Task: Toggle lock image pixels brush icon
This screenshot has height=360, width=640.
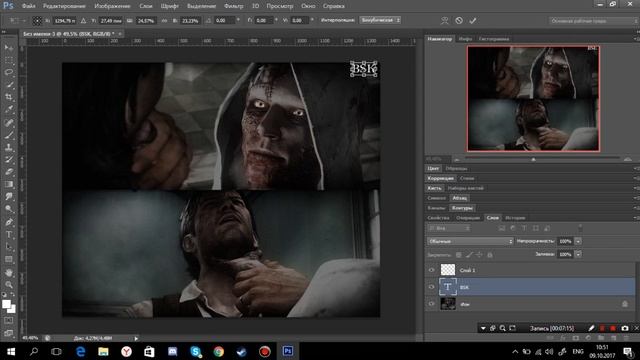Action: [x=469, y=255]
